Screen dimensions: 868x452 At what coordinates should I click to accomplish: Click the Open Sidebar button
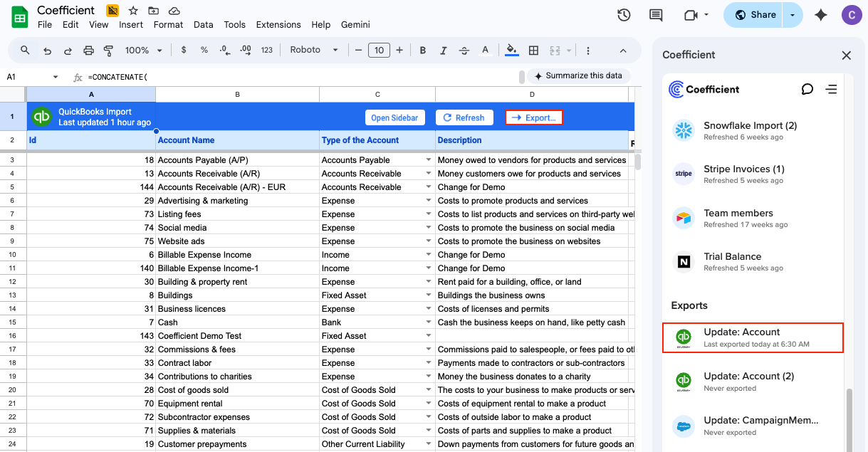pyautogui.click(x=395, y=117)
